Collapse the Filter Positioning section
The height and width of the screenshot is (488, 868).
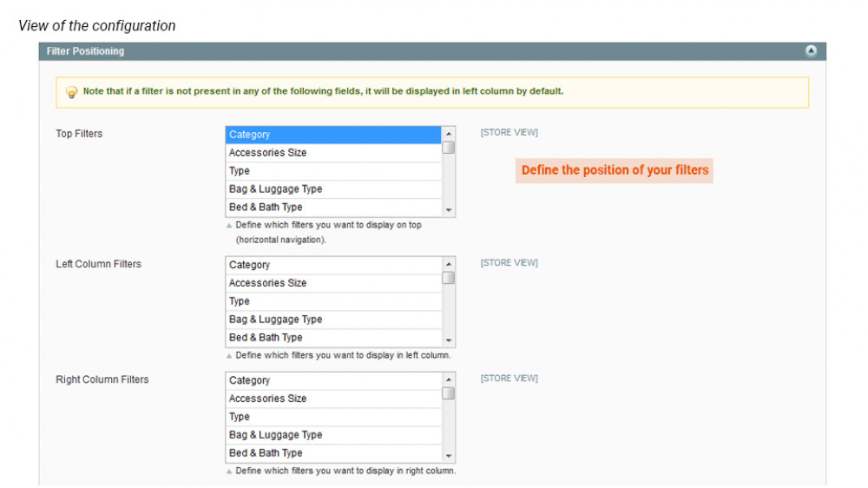[811, 51]
